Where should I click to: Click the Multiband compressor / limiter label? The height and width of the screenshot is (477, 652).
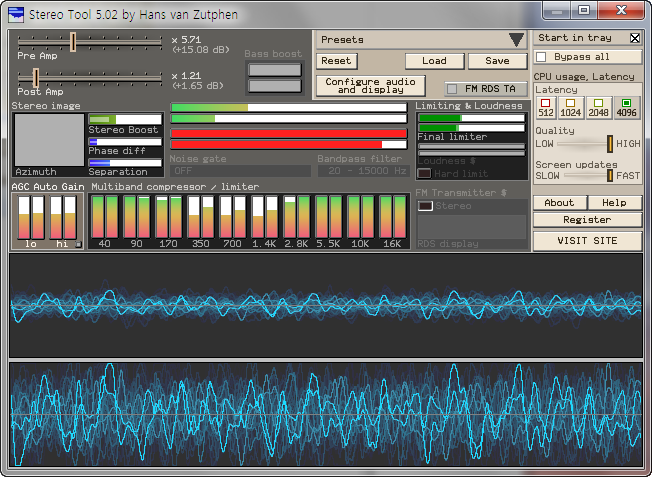click(175, 187)
